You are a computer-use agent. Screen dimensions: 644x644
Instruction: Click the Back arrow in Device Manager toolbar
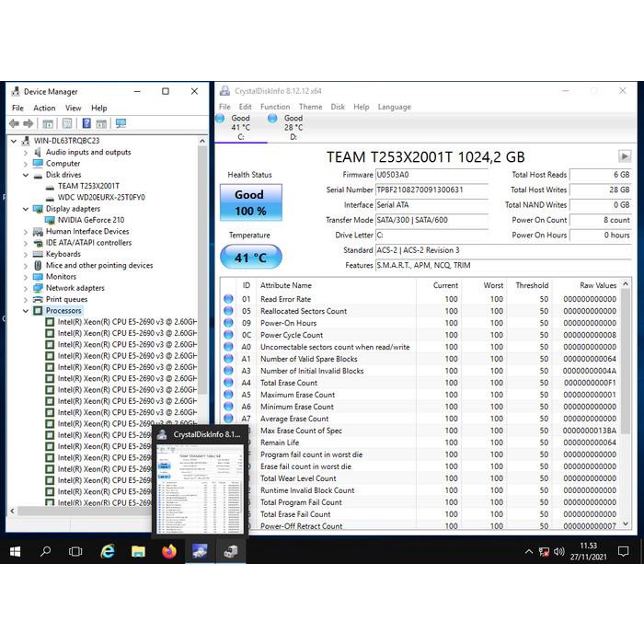(16, 123)
